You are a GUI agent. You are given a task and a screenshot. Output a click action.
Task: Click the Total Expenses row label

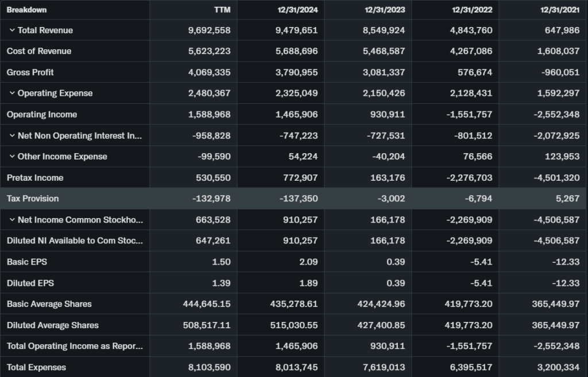click(x=36, y=367)
